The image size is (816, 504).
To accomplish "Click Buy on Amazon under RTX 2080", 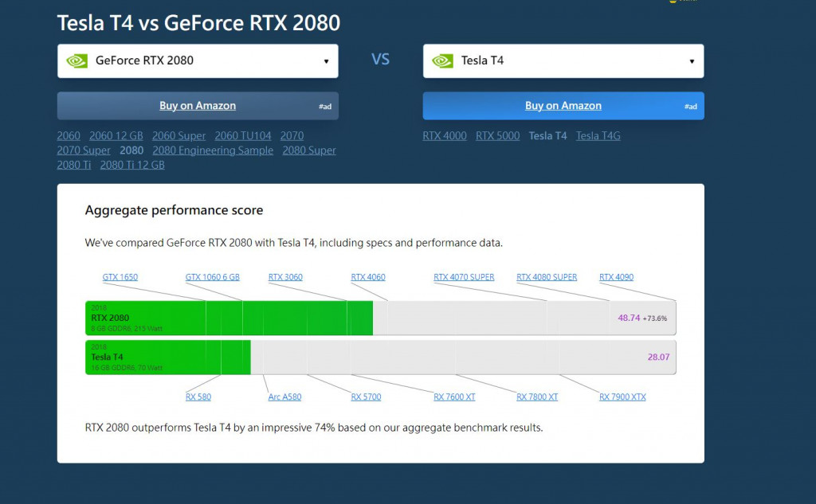I will pyautogui.click(x=198, y=106).
